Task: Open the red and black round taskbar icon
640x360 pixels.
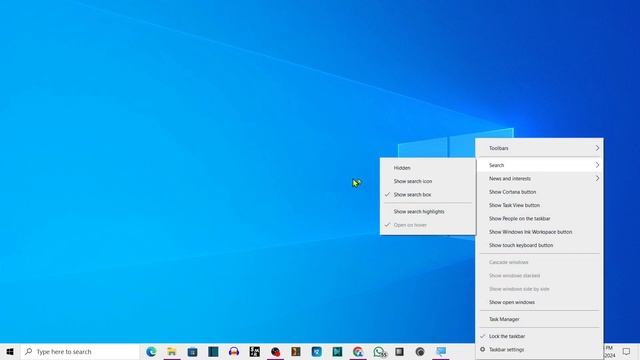Action: 276,351
